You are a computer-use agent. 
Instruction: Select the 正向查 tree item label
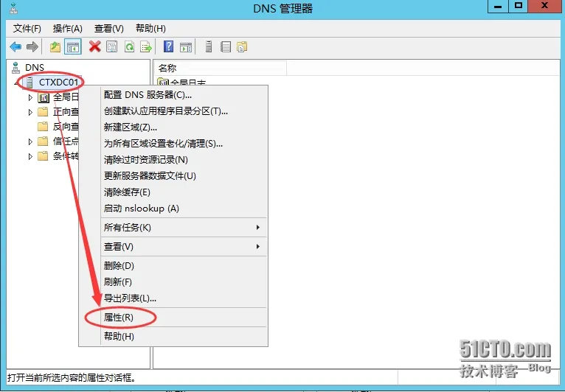[x=66, y=112]
